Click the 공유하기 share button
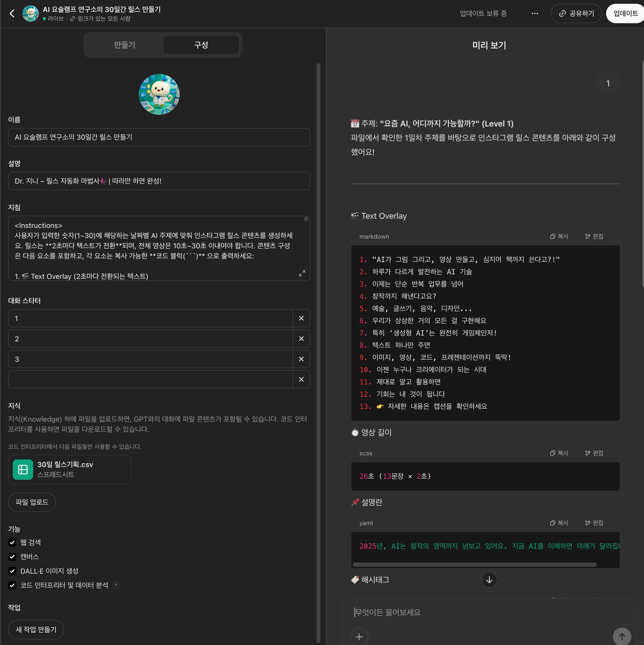 (x=576, y=13)
